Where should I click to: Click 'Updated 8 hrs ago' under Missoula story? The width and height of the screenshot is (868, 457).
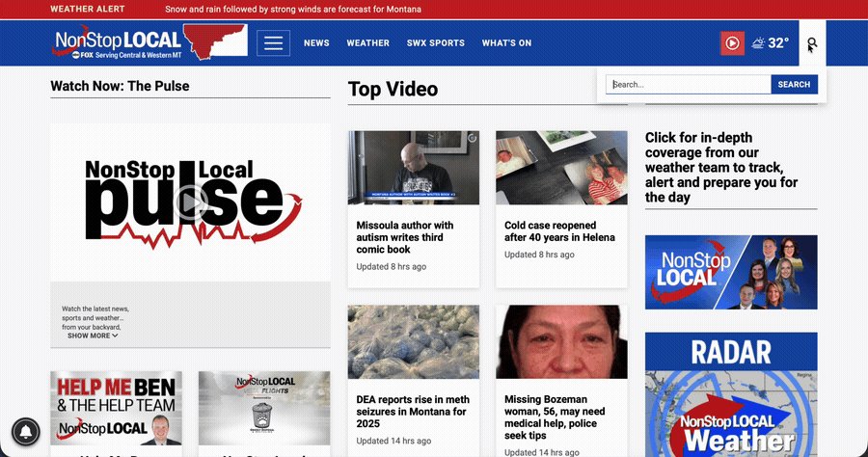point(392,267)
